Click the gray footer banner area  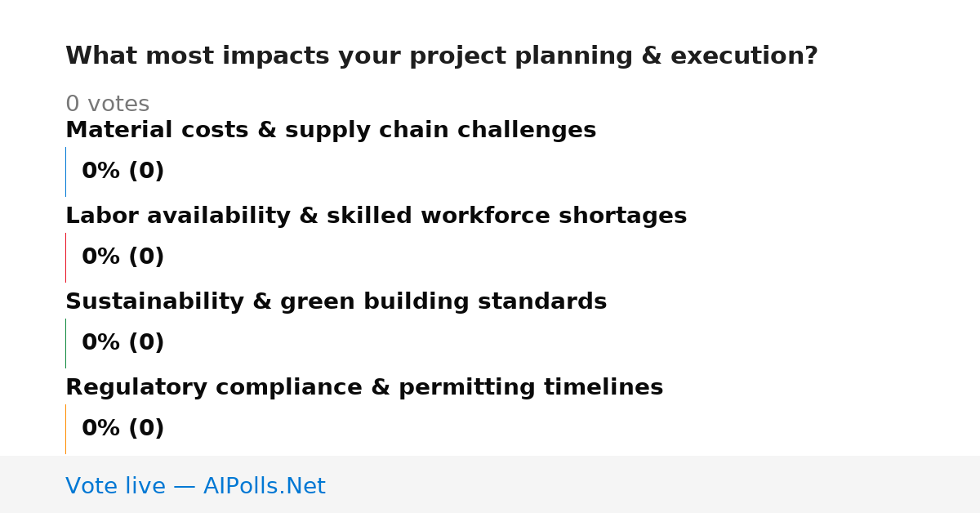coord(490,484)
